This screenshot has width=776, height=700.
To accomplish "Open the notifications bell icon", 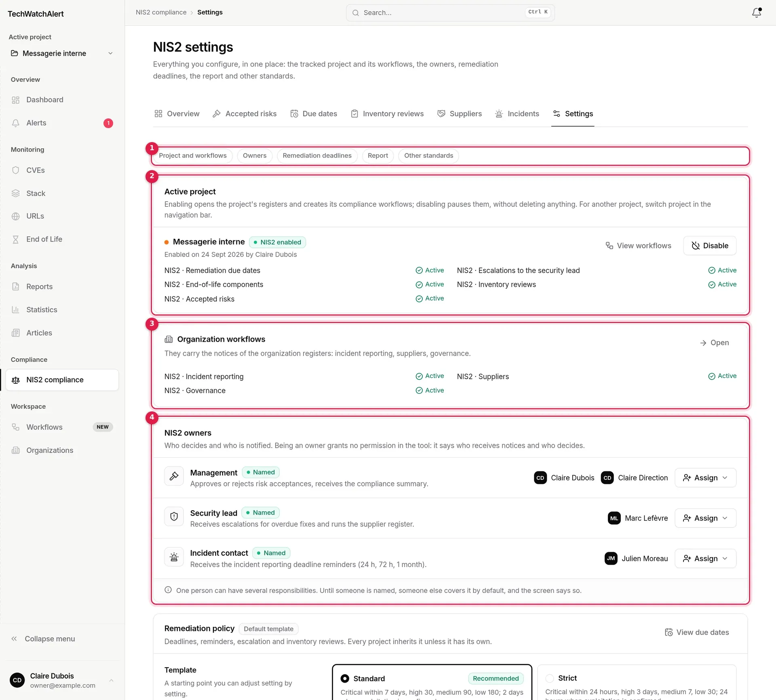I will 757,13.
